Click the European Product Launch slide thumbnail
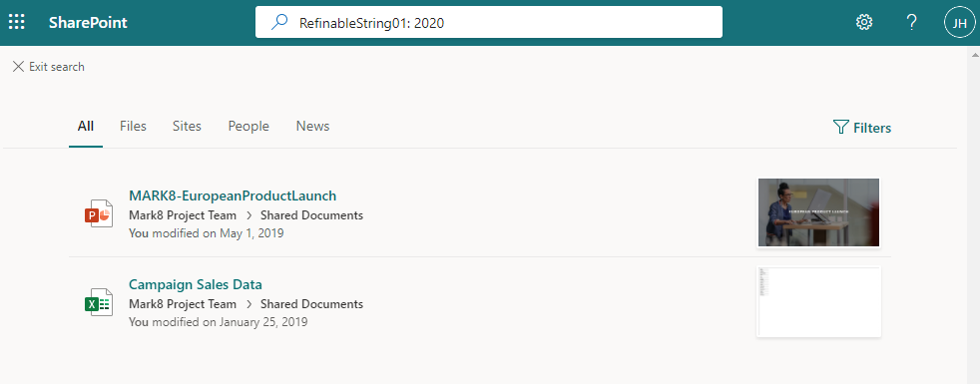980x384 pixels. click(x=818, y=212)
